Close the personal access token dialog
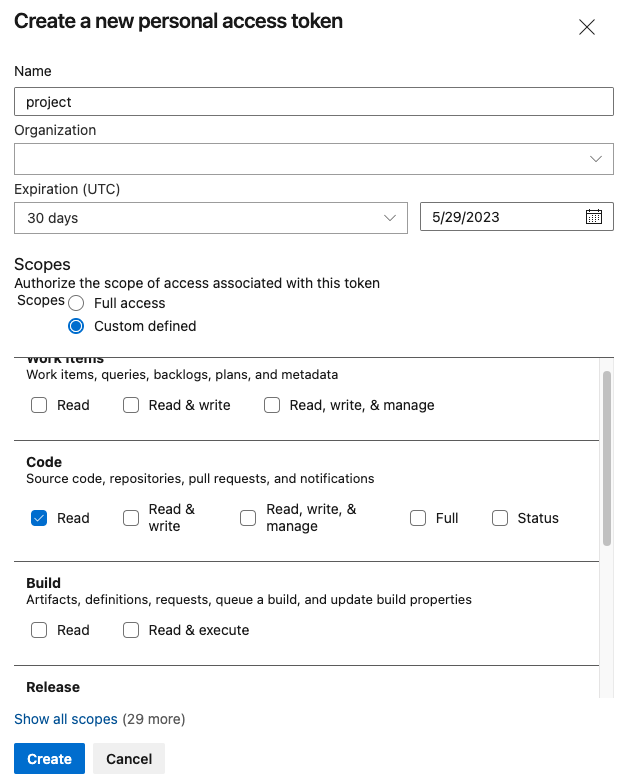Viewport: 630px width, 784px height. click(x=587, y=28)
